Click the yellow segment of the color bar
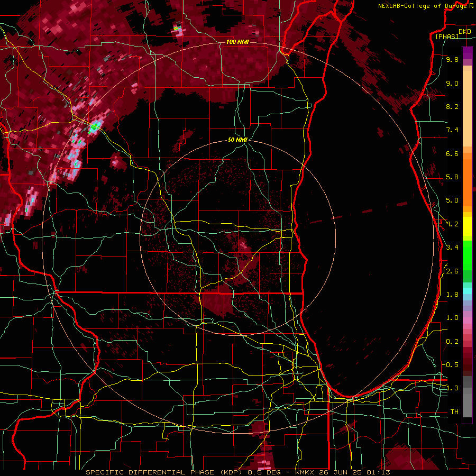Screen dimensions: 476x476 click(x=467, y=226)
